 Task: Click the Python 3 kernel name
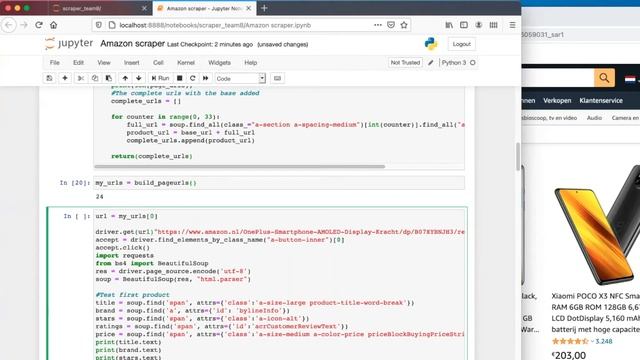tap(453, 62)
